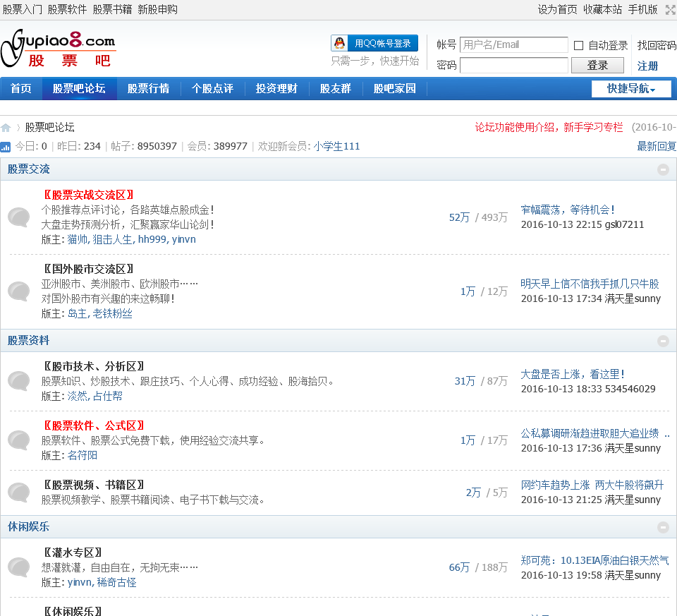Screen dimensions: 677x616
Task: Open moderator 名符阳 profile
Action: point(83,455)
